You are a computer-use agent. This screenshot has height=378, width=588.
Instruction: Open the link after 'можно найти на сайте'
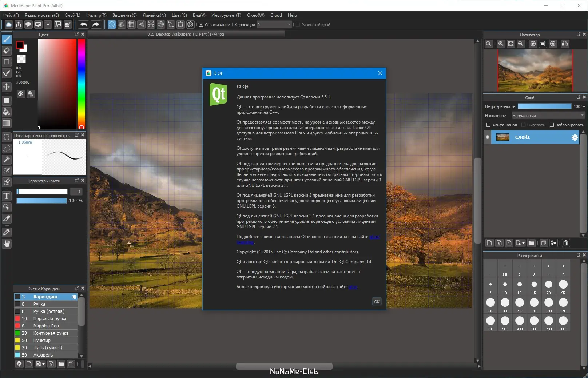tap(353, 287)
